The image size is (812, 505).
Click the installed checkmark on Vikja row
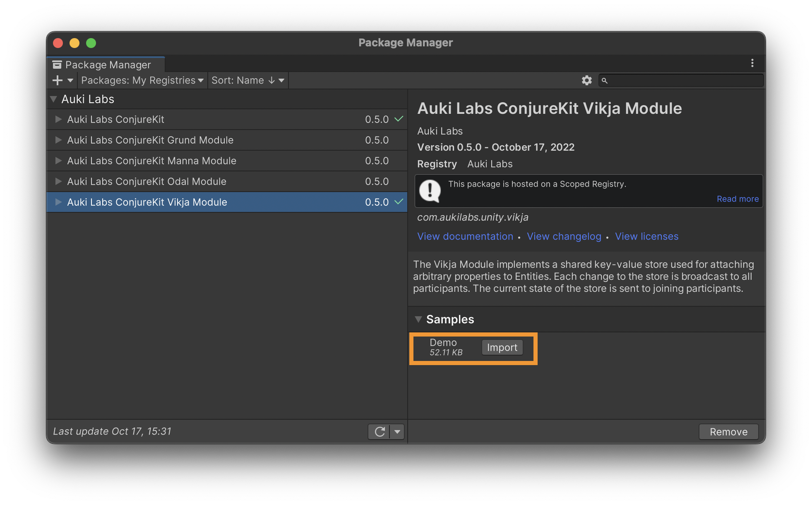[399, 202]
